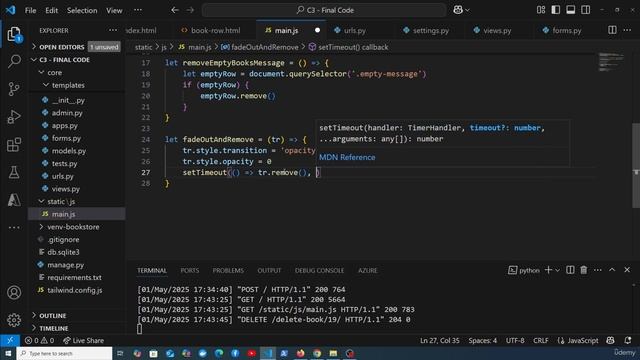Viewport: 640px width, 360px height.
Task: Collapse the core folder
Action: click(x=41, y=72)
